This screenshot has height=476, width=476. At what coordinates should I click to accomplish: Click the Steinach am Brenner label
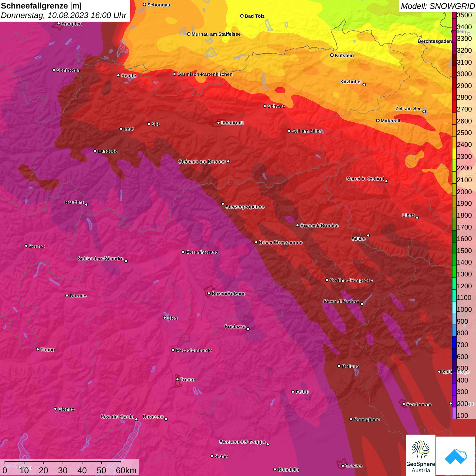(202, 161)
